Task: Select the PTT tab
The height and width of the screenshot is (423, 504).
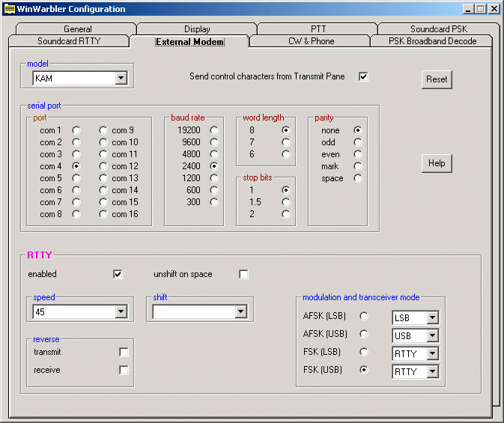Action: 318,29
